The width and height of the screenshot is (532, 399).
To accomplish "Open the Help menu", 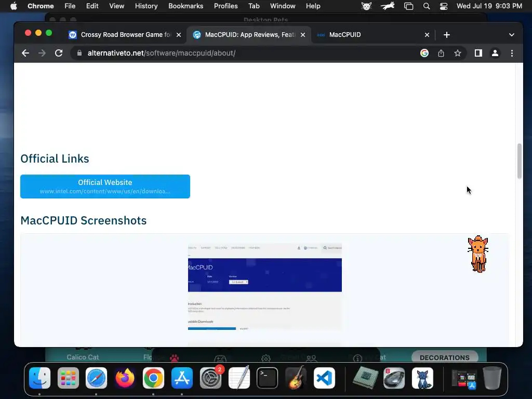I will coord(313,6).
